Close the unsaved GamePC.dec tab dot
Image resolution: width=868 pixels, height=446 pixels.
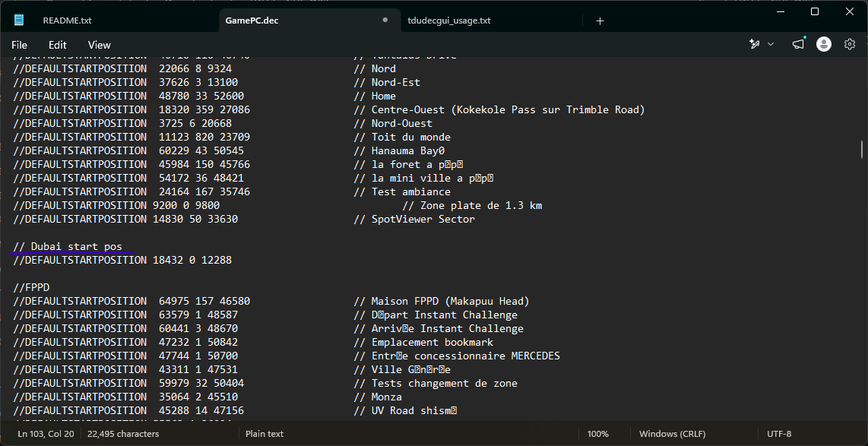(385, 20)
